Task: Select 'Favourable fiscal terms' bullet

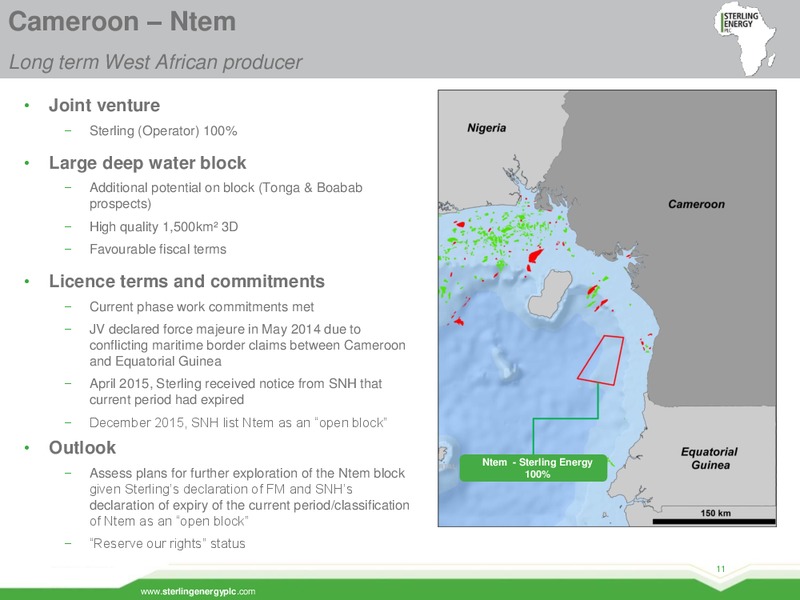Action: click(x=158, y=249)
